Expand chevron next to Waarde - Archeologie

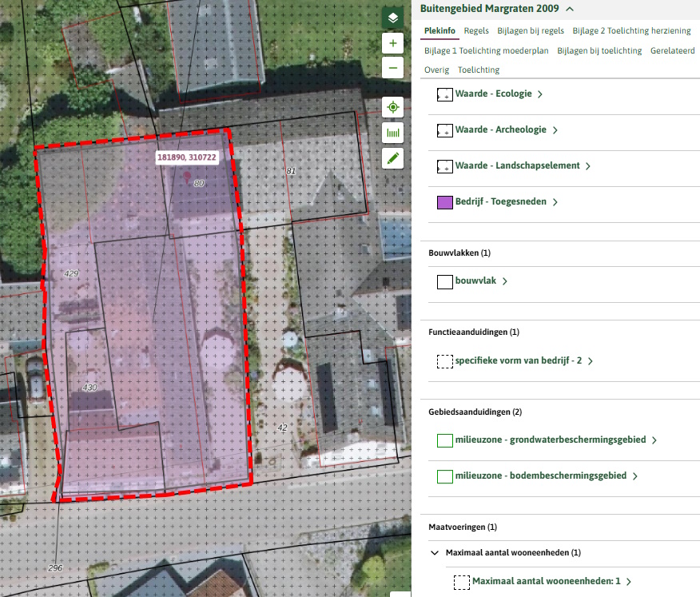click(555, 130)
